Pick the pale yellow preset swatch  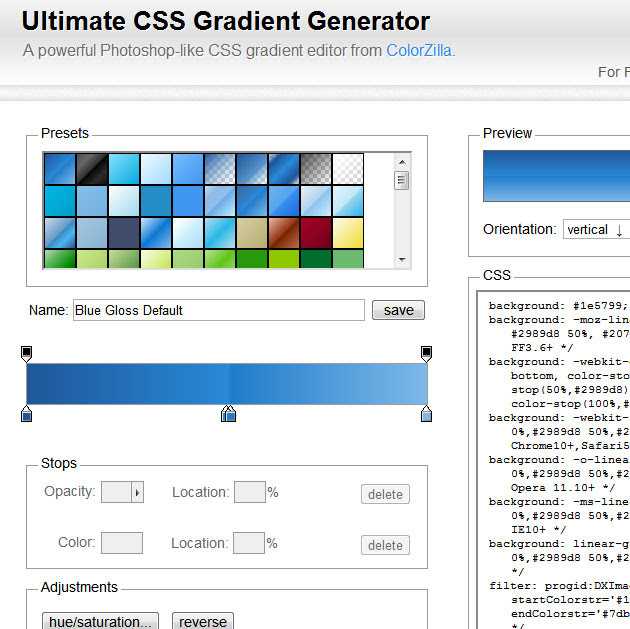pyautogui.click(x=347, y=233)
